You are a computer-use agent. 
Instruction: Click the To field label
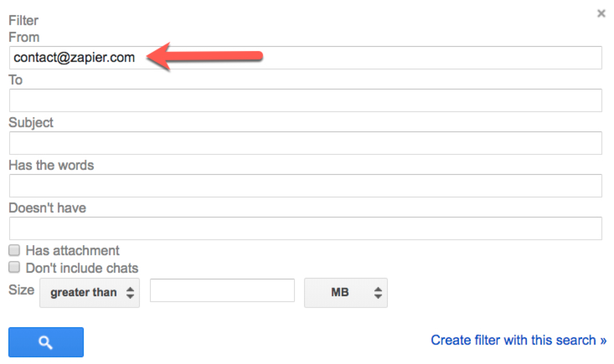tap(15, 80)
